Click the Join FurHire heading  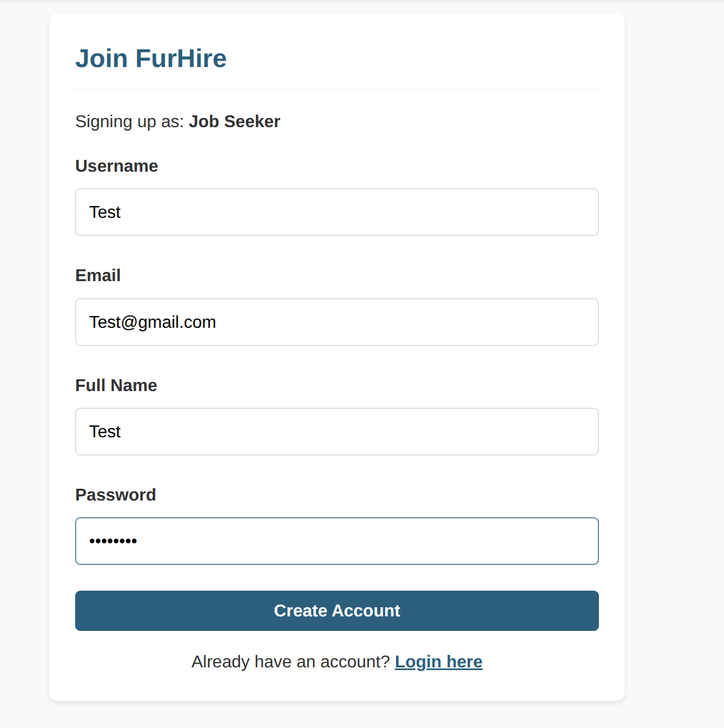[151, 58]
